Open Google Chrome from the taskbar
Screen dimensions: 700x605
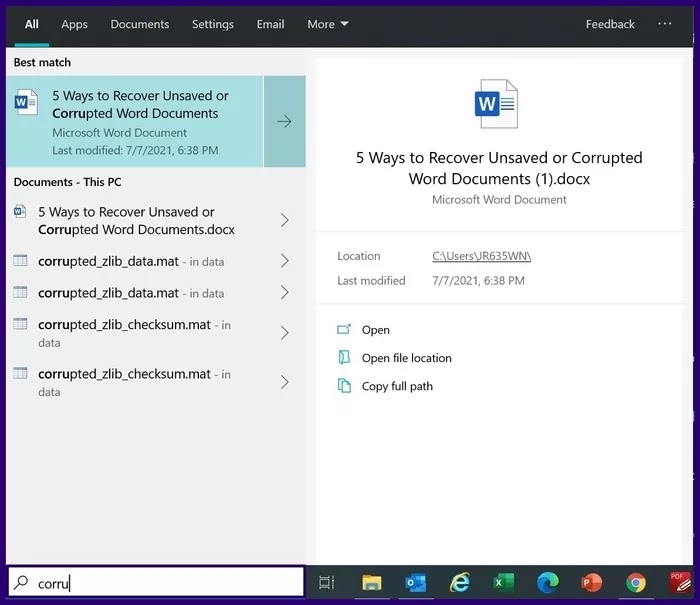636,583
